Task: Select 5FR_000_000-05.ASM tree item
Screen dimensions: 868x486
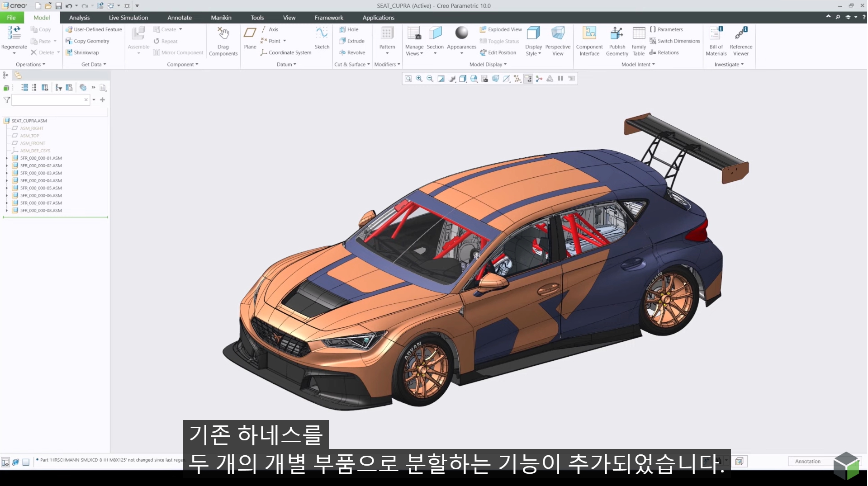Action: tap(41, 188)
